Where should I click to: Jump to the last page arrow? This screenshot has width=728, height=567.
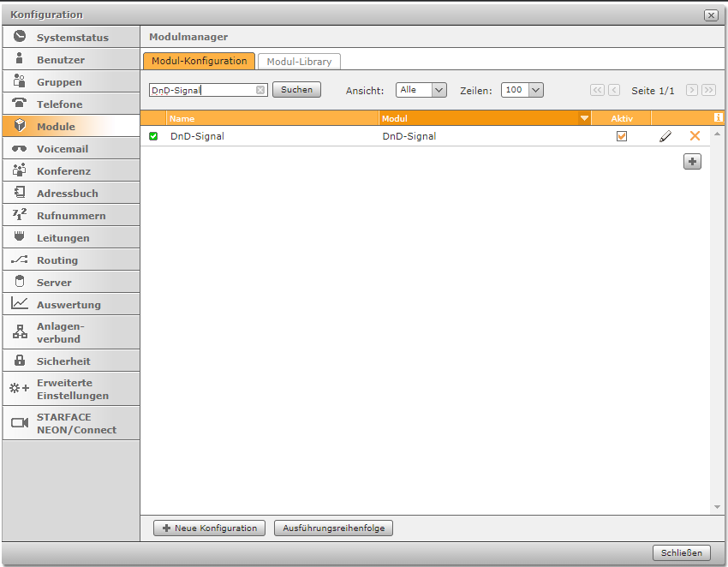click(x=708, y=90)
